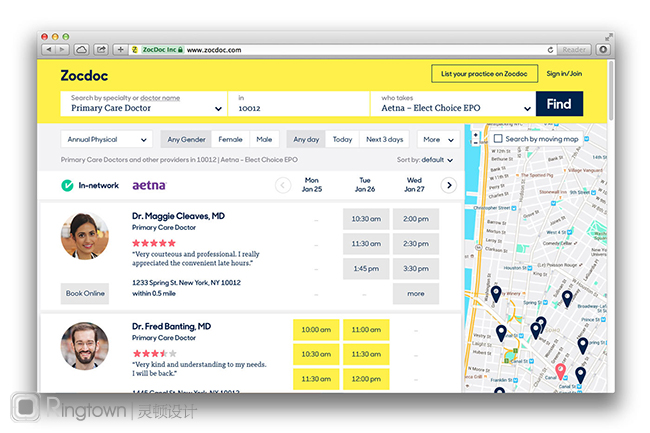Open the Aetna Elect Choice EPO insurance dropdown

pos(453,104)
